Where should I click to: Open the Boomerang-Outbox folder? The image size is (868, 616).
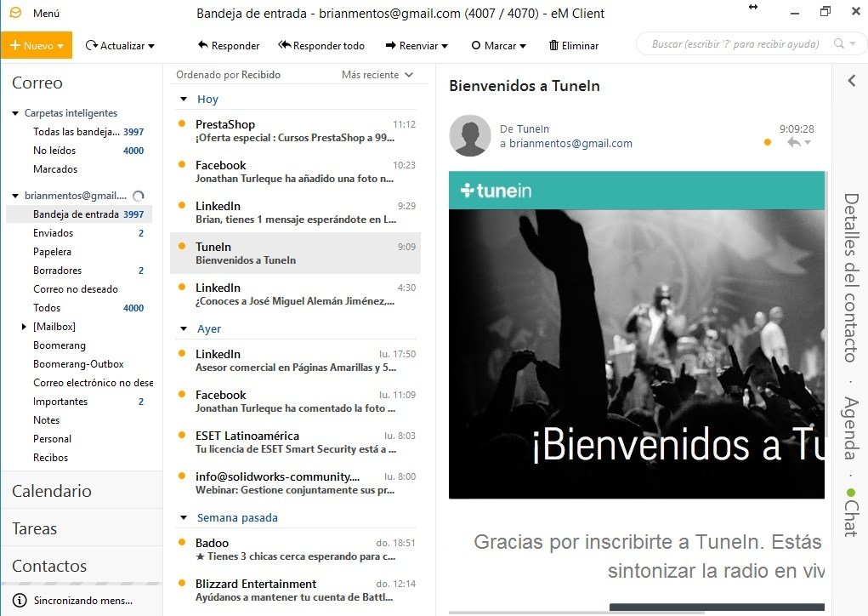(79, 364)
